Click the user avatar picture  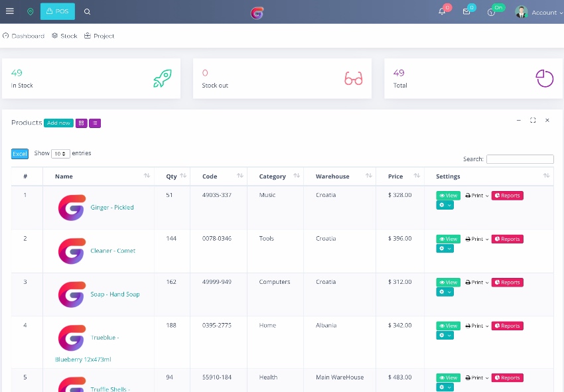(521, 11)
